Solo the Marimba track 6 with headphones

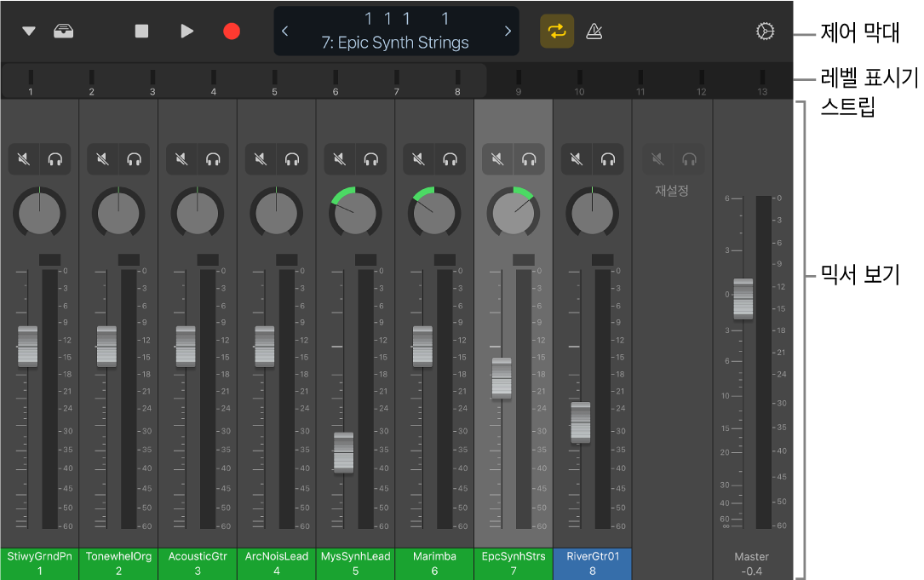click(x=451, y=159)
